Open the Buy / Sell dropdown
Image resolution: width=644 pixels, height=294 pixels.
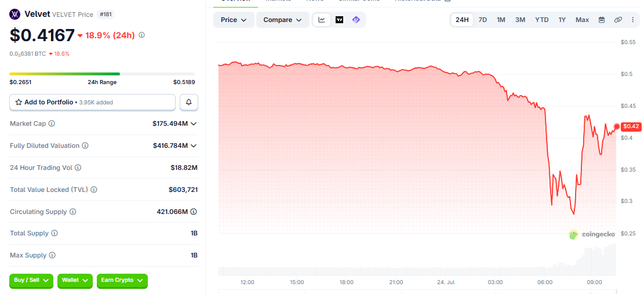[31, 281]
